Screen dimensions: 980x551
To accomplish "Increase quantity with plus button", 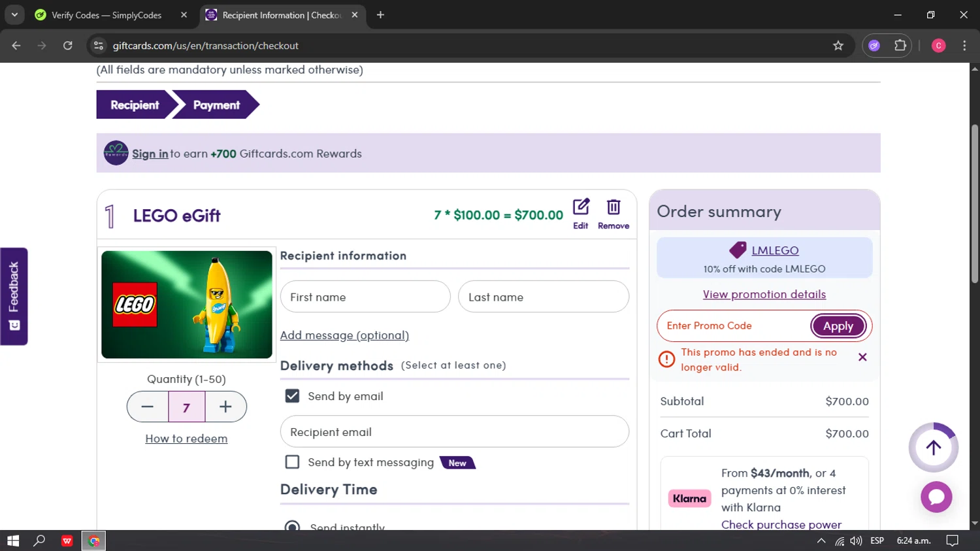I will [x=225, y=407].
